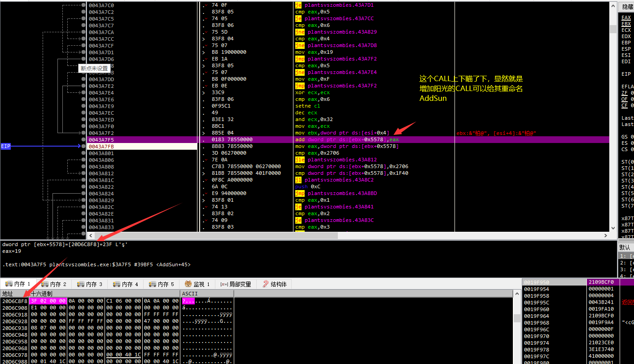Toggle the ZF flag in registers
Screen dimensions: 634x364
click(x=624, y=93)
